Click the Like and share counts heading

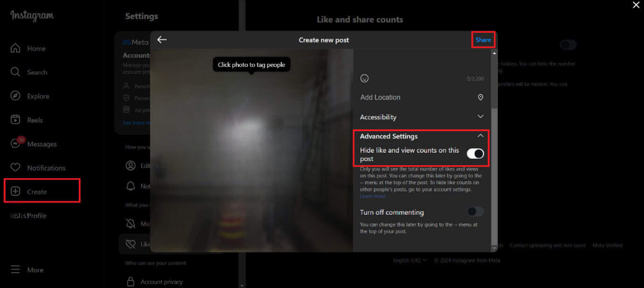[360, 19]
